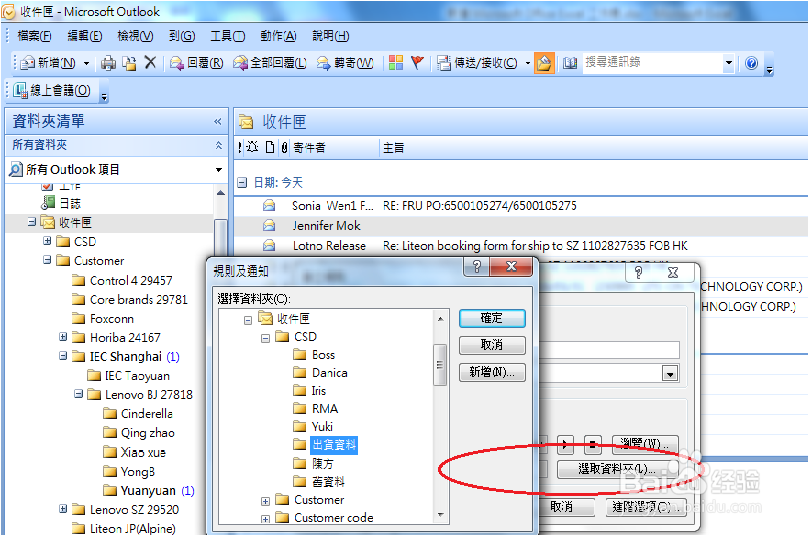The width and height of the screenshot is (808, 535).
Task: Expand Customer code node in dialog tree
Action: (265, 519)
